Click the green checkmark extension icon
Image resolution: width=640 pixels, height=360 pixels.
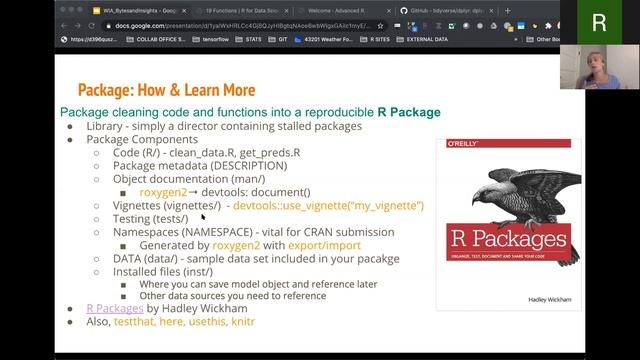click(x=451, y=26)
